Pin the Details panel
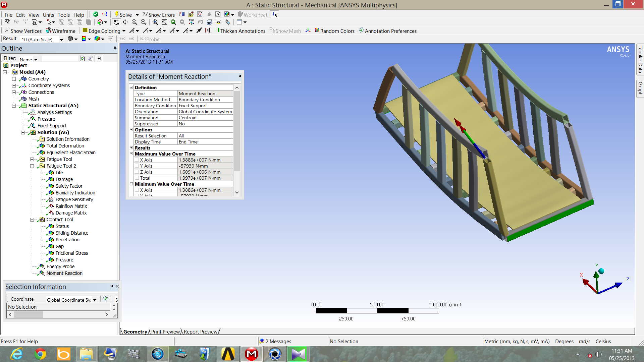The image size is (644, 362). 240,76
